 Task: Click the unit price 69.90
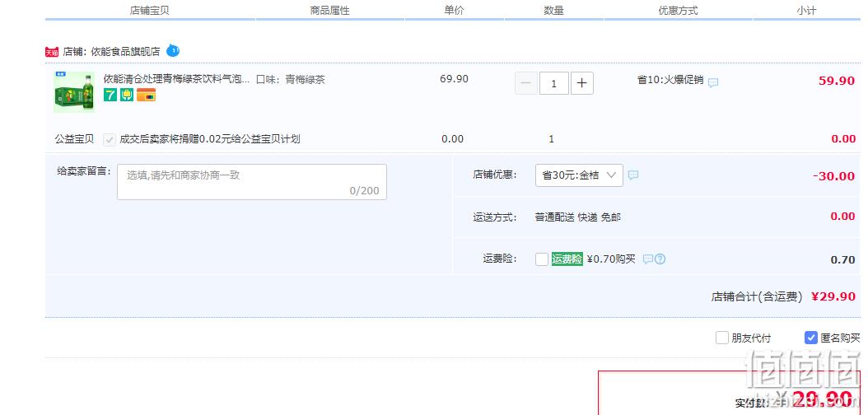(454, 78)
